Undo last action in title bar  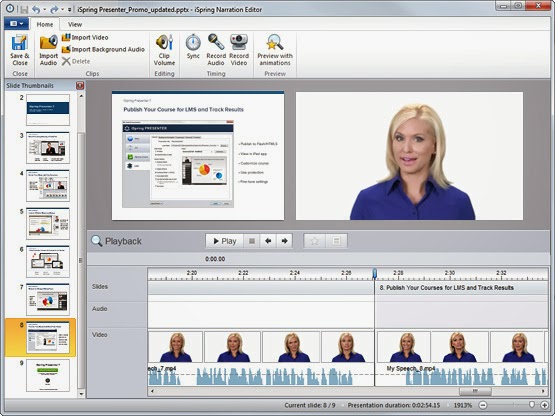point(36,10)
